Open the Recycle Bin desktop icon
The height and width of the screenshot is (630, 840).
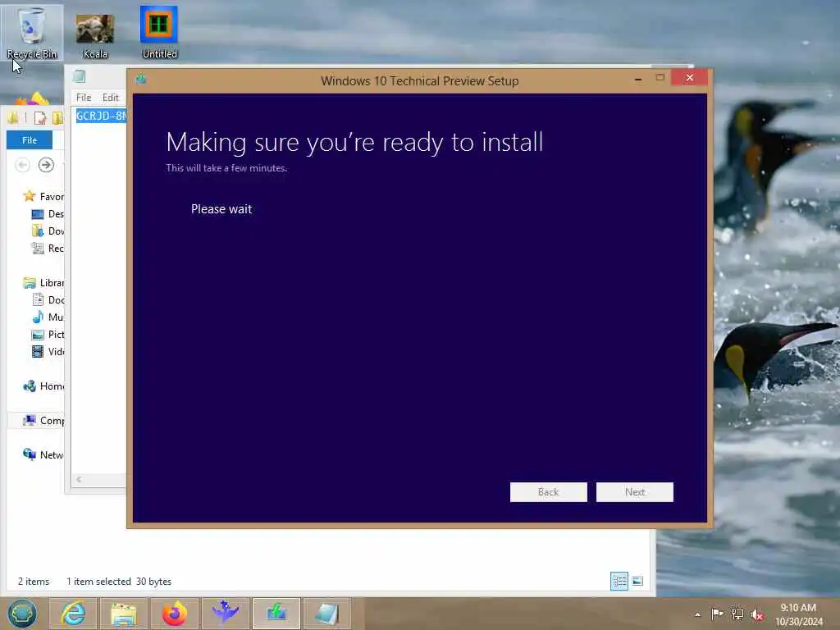click(32, 32)
